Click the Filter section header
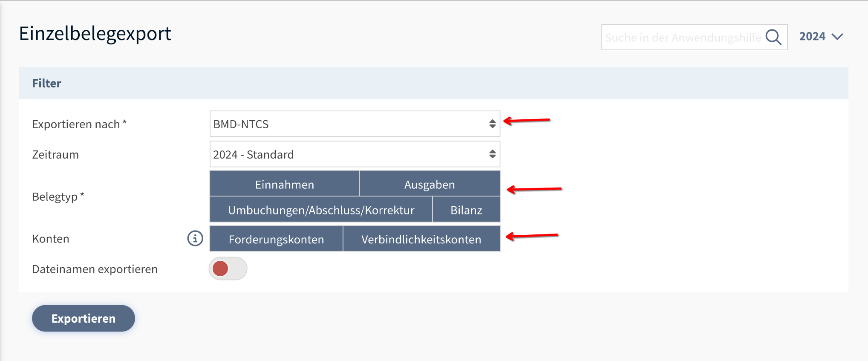This screenshot has height=361, width=868. tap(433, 83)
